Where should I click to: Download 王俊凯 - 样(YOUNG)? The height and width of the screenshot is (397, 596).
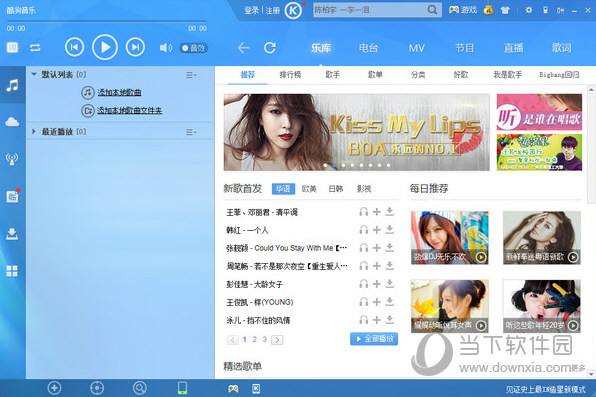click(390, 302)
